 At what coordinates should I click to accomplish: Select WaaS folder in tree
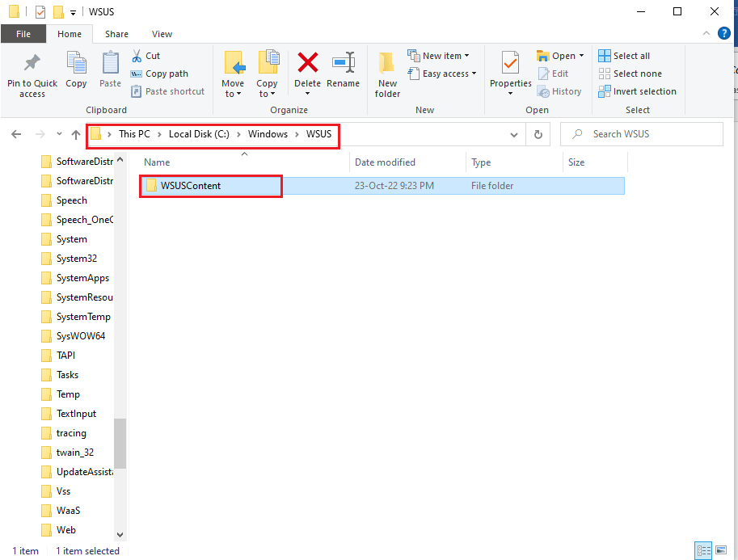(x=68, y=511)
